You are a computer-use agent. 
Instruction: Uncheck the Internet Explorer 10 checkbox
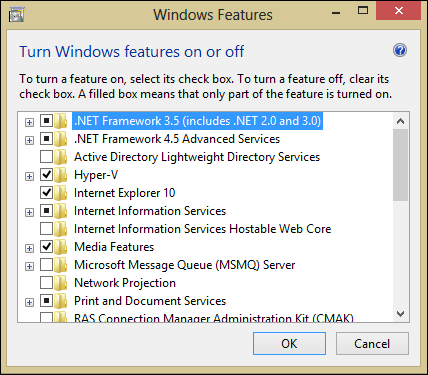pos(46,192)
